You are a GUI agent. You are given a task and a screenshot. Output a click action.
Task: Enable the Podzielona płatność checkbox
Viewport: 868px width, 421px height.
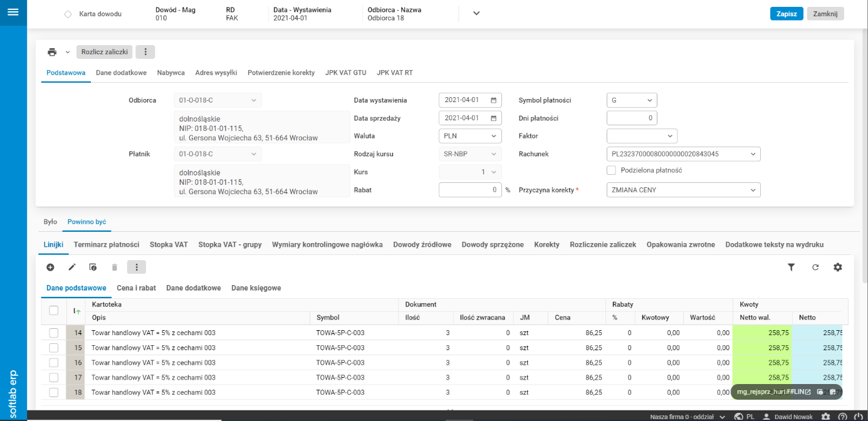coord(612,170)
